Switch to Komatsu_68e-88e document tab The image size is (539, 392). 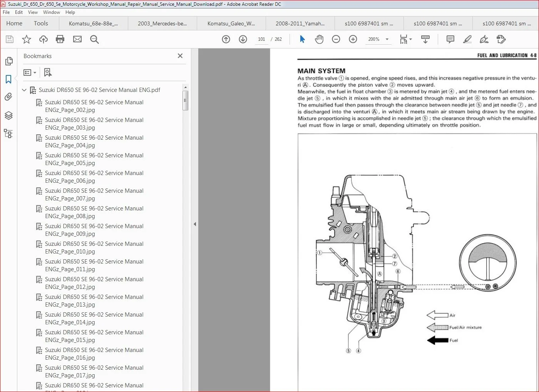[94, 23]
